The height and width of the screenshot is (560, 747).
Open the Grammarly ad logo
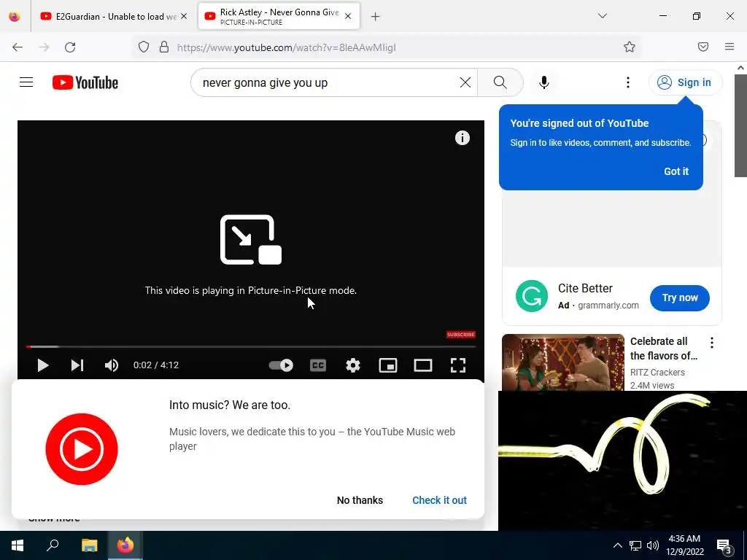point(532,296)
